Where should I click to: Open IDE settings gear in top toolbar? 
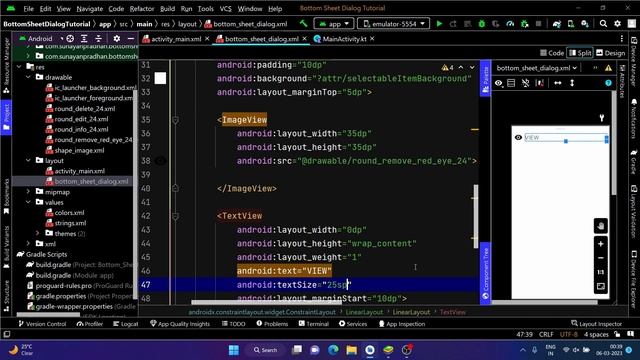pos(617,24)
